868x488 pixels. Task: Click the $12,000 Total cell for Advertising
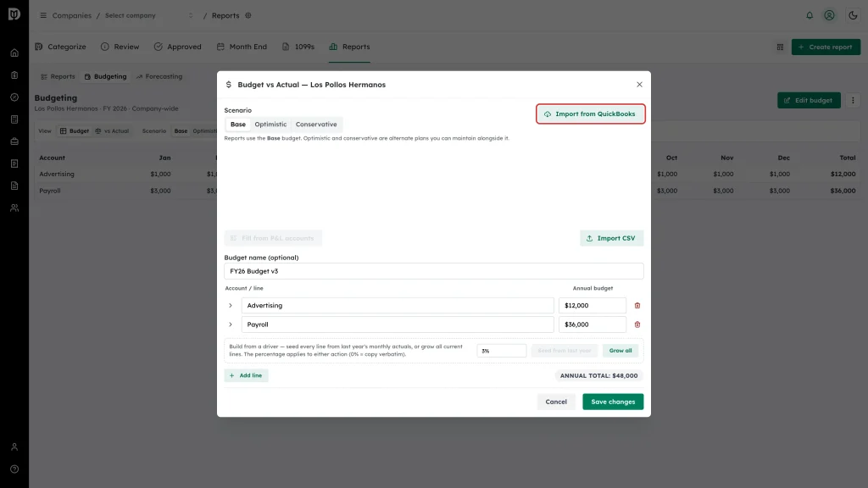pyautogui.click(x=843, y=175)
